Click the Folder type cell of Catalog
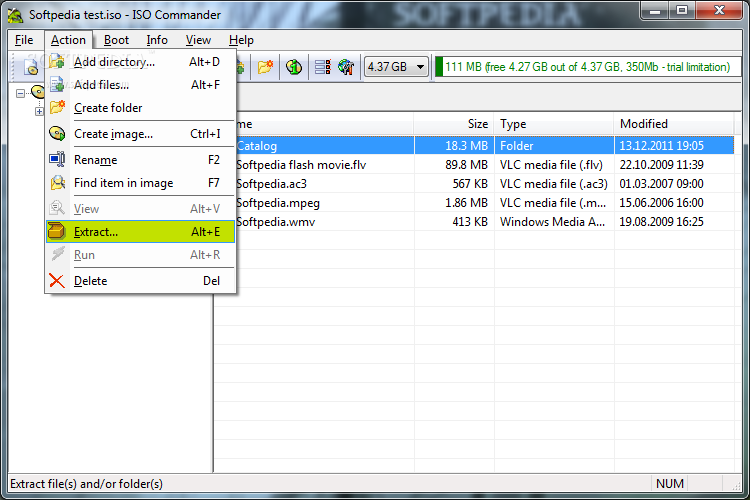The height and width of the screenshot is (500, 750). 516,146
